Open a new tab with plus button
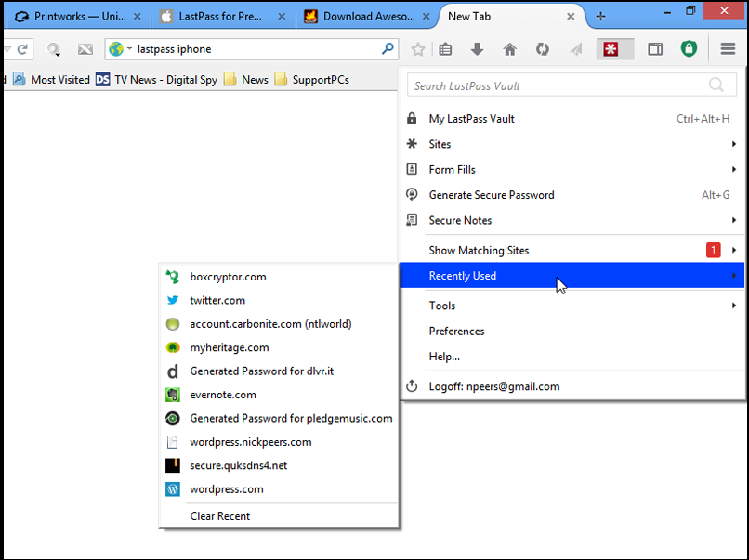Screen dimensions: 749x560 [601, 17]
